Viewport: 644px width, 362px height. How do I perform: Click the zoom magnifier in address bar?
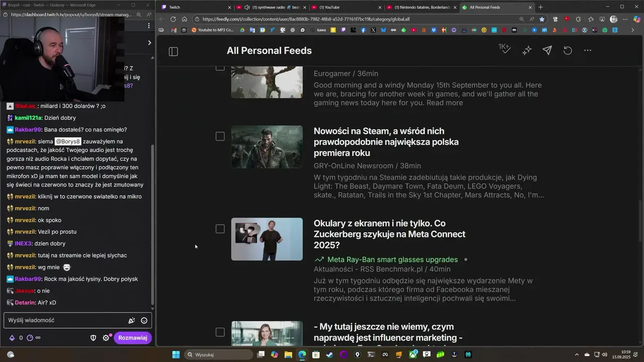(522, 19)
